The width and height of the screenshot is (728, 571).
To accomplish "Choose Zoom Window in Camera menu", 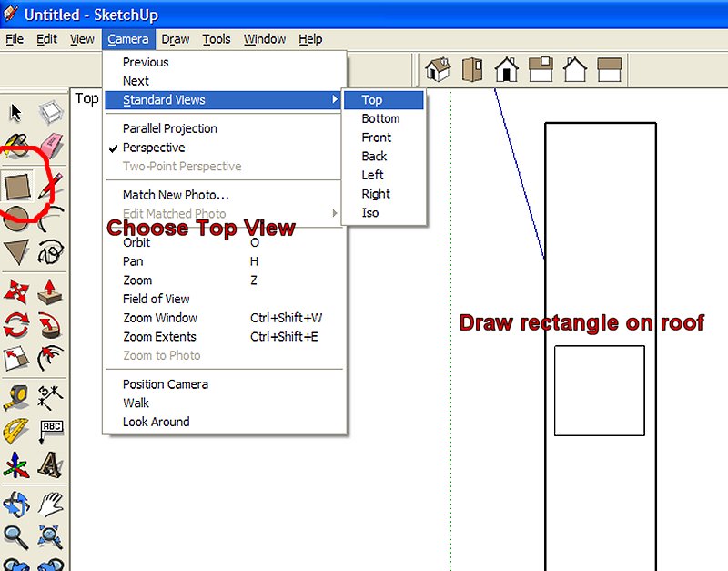I will click(x=224, y=318).
